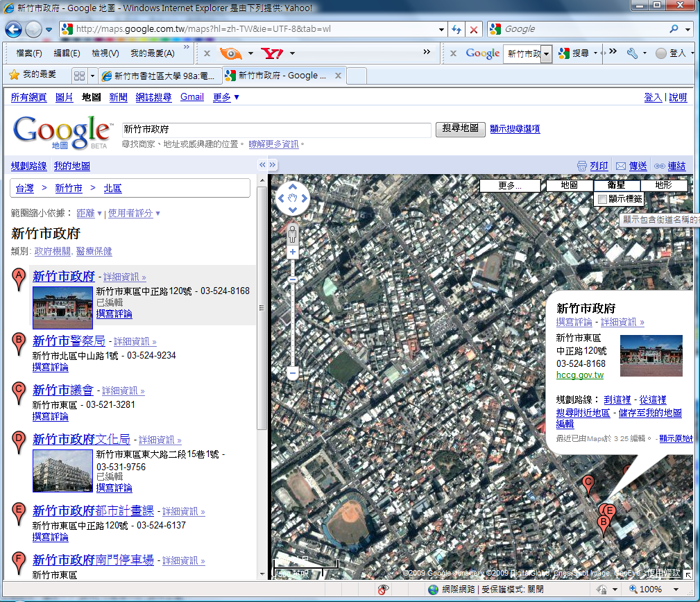Screen dimensions: 700x602
Task: Refresh the page with the address bar refresh icon
Action: (x=456, y=29)
